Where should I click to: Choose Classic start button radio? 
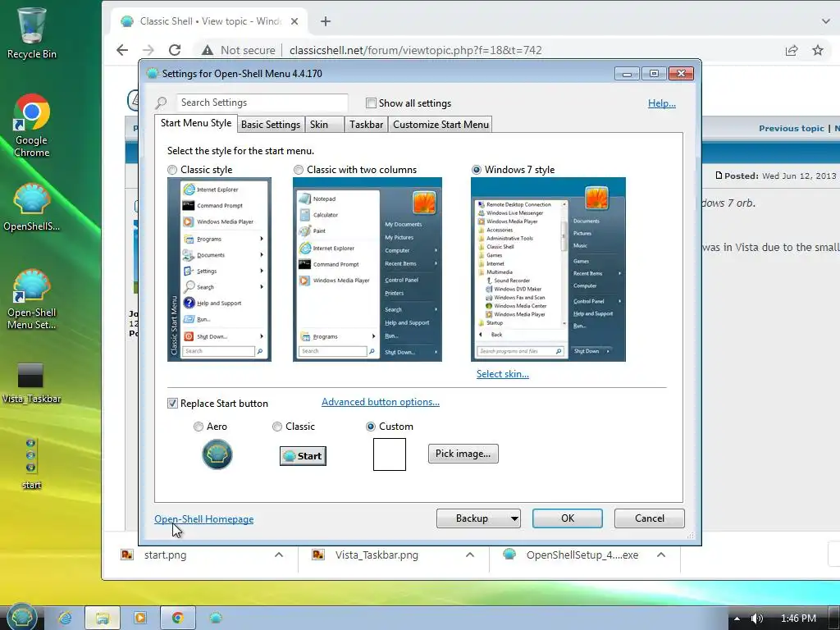(277, 427)
